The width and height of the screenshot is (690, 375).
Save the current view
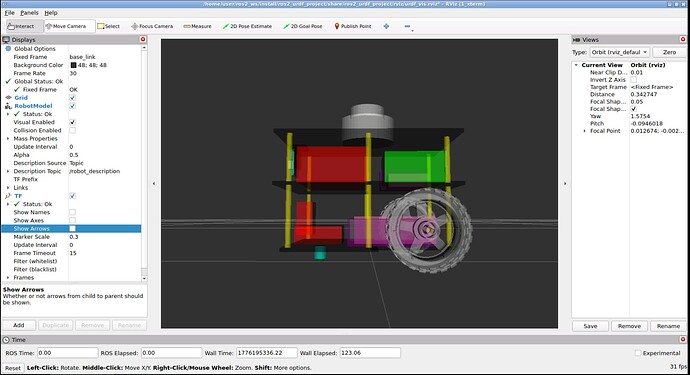[x=590, y=326]
